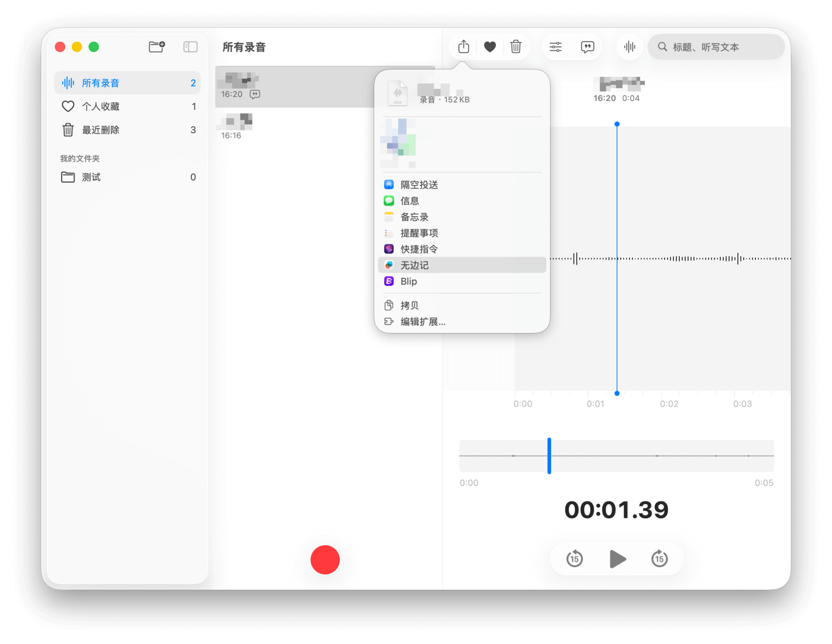
Task: Open playback settings sliders icon
Action: click(555, 47)
